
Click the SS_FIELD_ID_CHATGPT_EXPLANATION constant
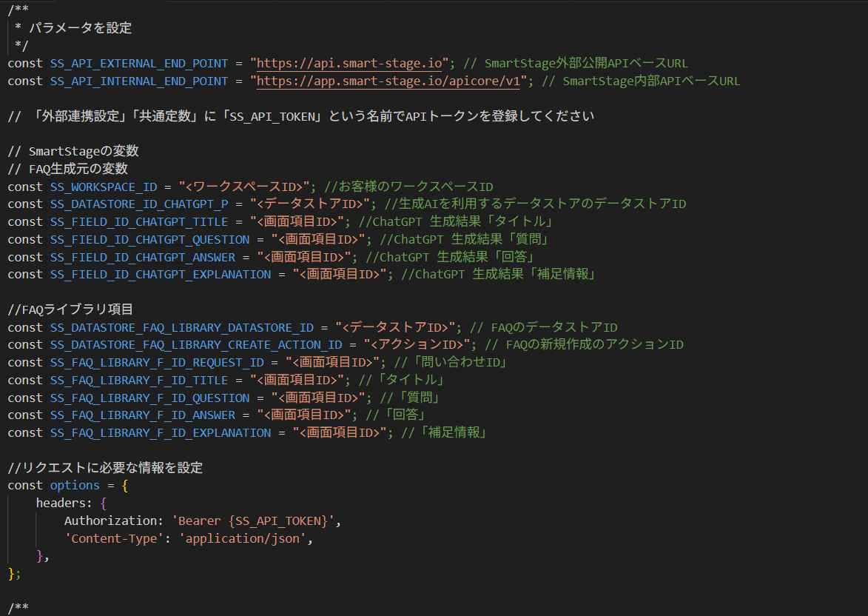click(x=161, y=275)
